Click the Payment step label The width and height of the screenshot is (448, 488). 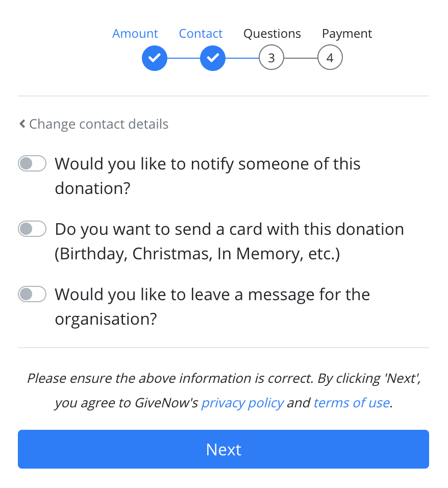point(347,34)
